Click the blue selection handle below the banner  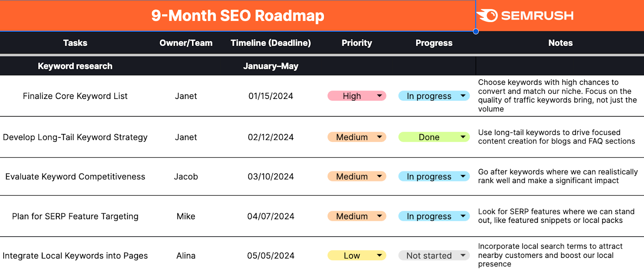click(475, 31)
